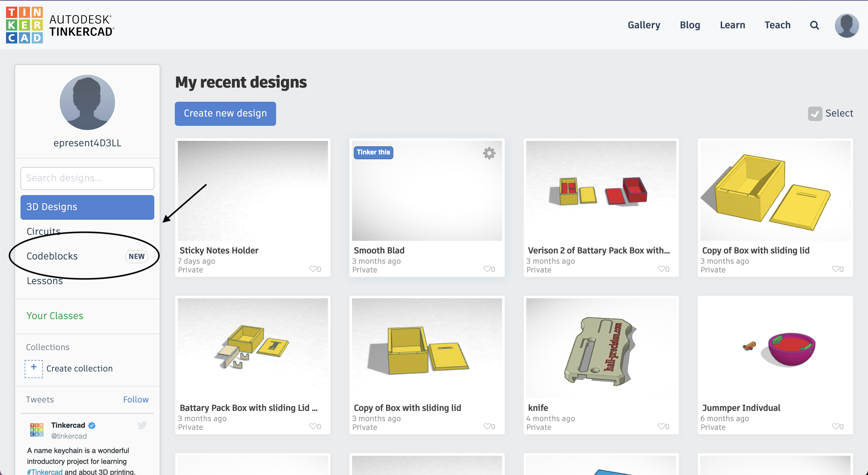
Task: Click the Circuits sidebar icon
Action: pyautogui.click(x=43, y=231)
